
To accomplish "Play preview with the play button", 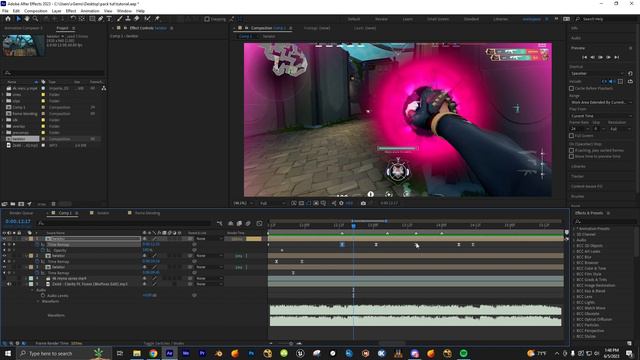I will coord(600,57).
